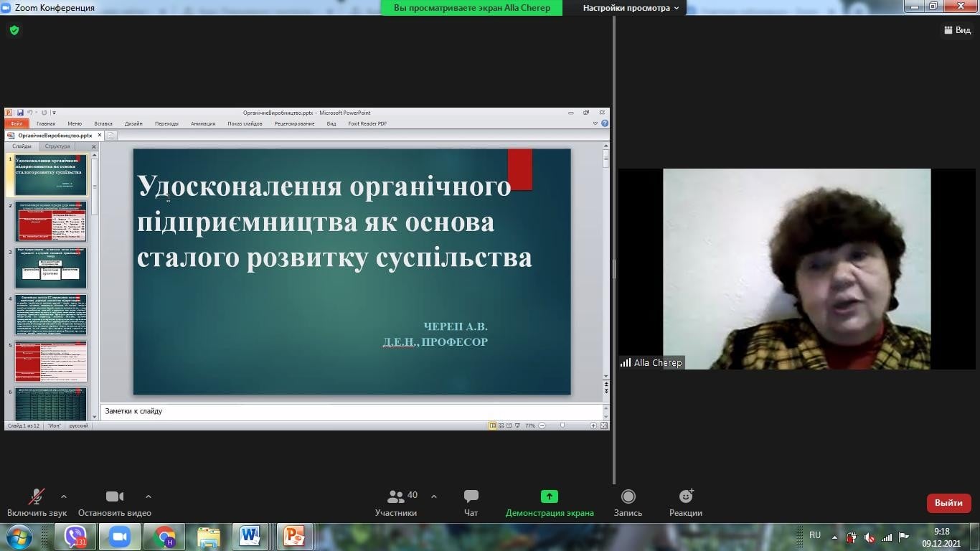Click the green encryption shield icon

14,30
